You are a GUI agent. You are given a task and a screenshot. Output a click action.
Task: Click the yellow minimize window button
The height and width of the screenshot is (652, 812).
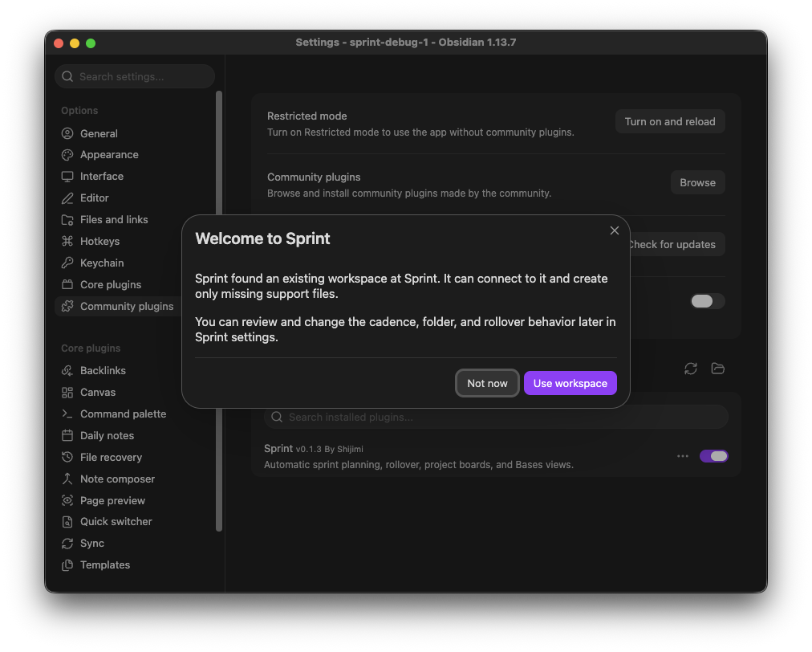[x=75, y=43]
